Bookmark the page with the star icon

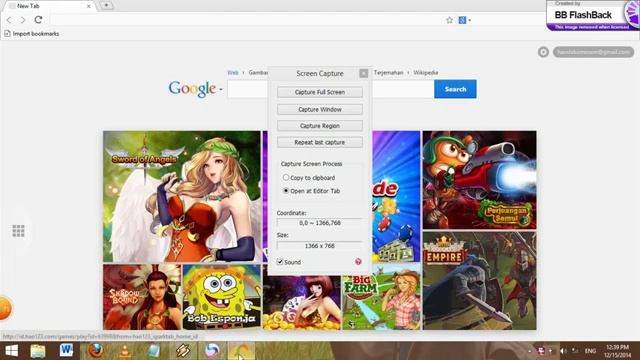point(449,20)
